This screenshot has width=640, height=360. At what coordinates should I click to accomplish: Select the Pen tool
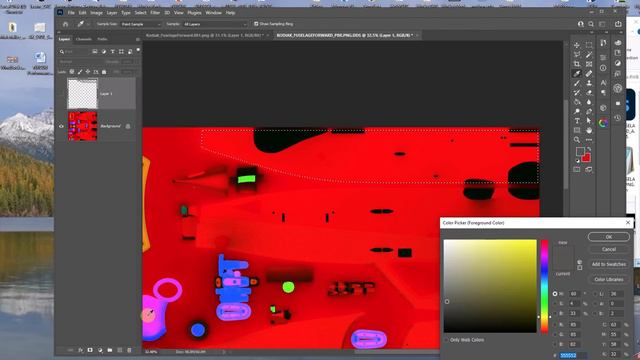[589, 111]
